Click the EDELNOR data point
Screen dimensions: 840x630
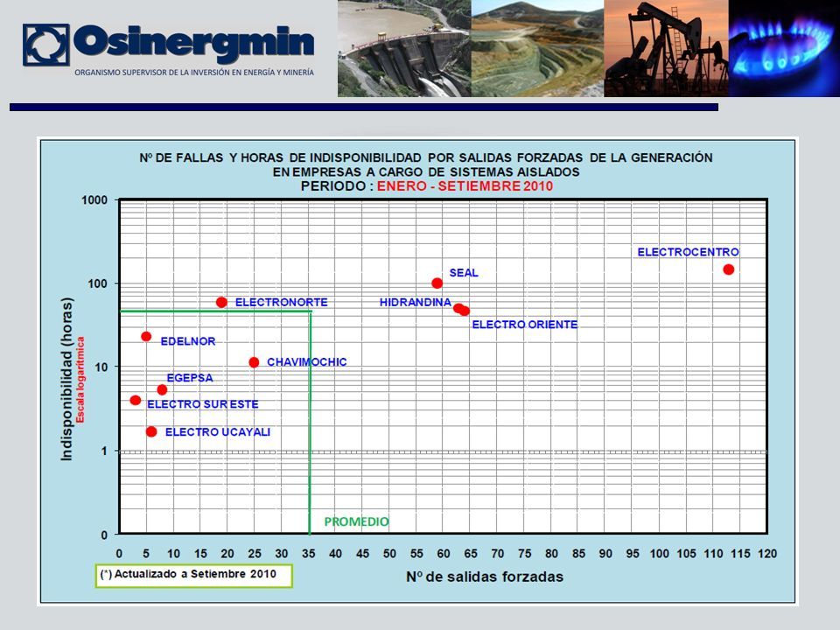click(146, 336)
